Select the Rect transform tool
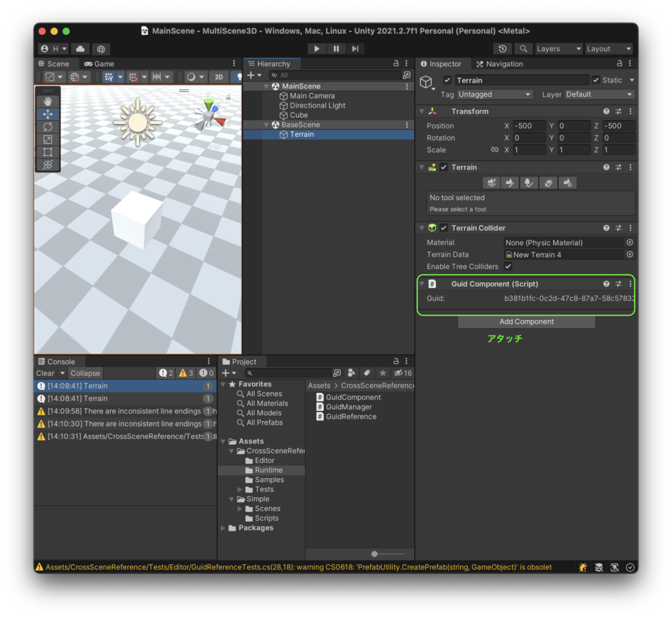Viewport: 672px width, 618px height. pyautogui.click(x=48, y=152)
